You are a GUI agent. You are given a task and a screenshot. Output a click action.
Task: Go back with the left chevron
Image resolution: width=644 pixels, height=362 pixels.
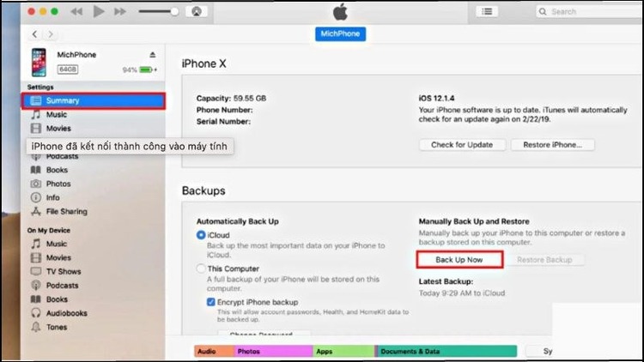[35, 34]
